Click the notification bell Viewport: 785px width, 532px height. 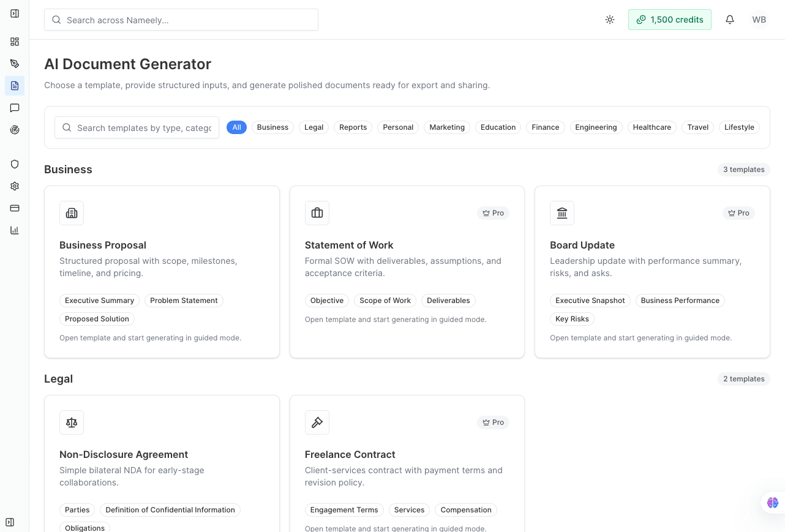[730, 20]
